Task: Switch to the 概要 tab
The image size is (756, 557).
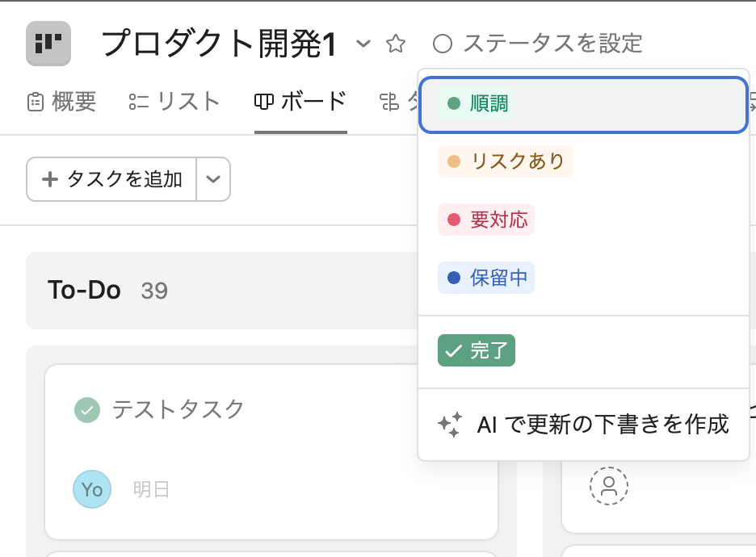Action: pos(62,102)
